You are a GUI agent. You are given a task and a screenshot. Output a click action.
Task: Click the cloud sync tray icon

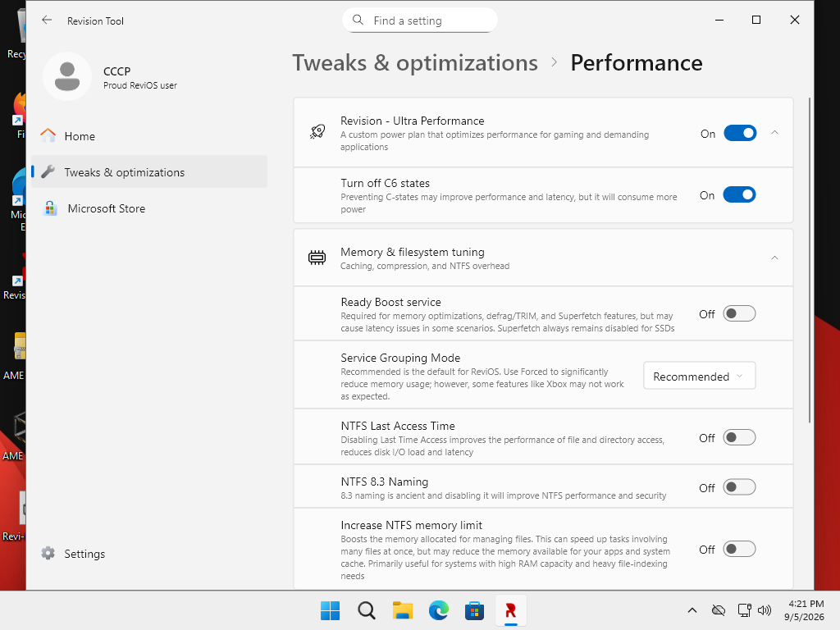719,610
